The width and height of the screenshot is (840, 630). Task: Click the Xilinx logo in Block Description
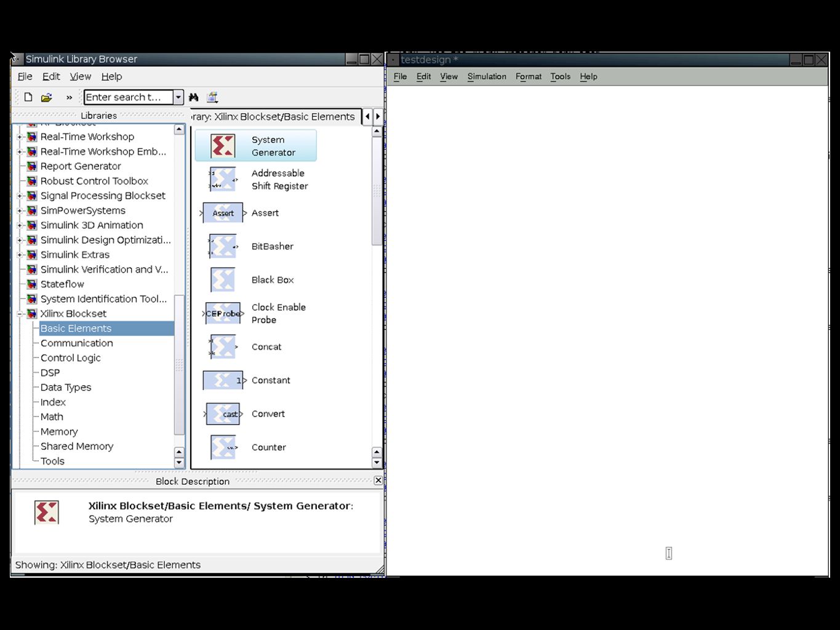(47, 512)
